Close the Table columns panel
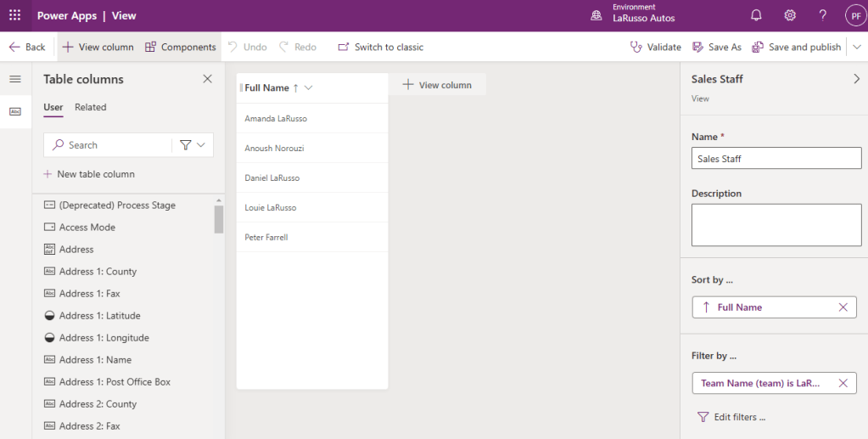The image size is (868, 439). [207, 79]
